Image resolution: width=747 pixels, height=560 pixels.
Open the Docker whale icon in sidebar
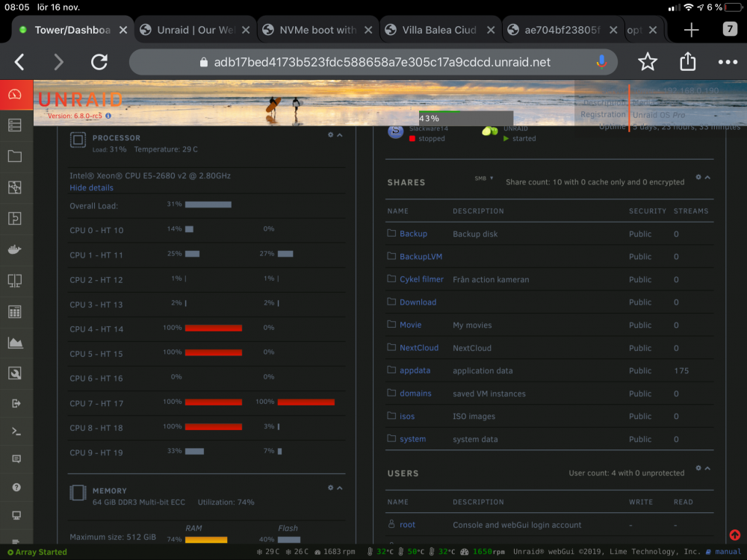coord(15,249)
